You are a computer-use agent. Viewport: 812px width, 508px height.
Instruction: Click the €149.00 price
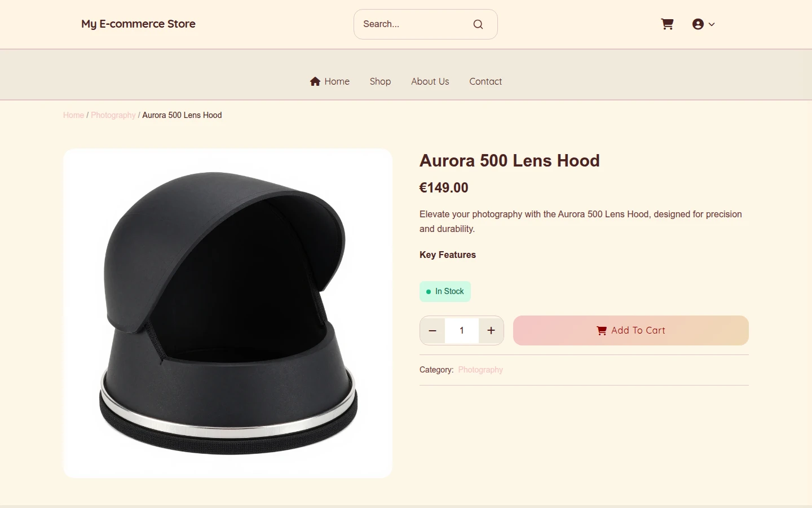[x=444, y=187]
